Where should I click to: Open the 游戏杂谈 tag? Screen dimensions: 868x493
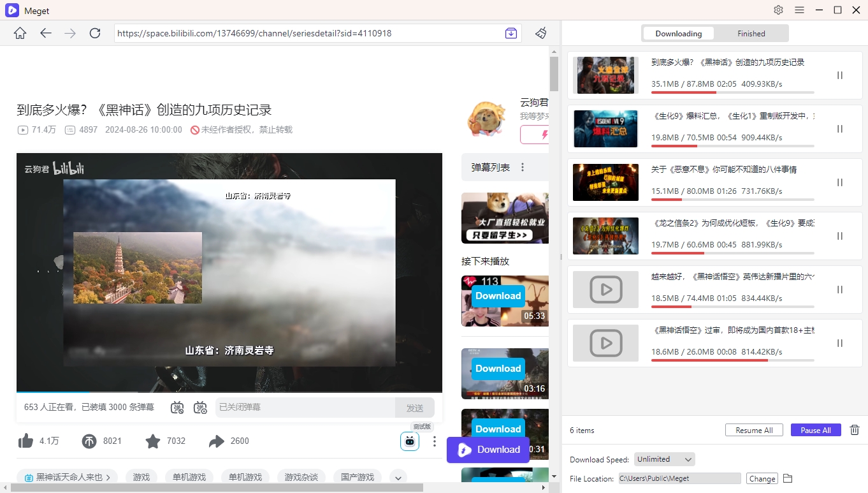point(301,477)
